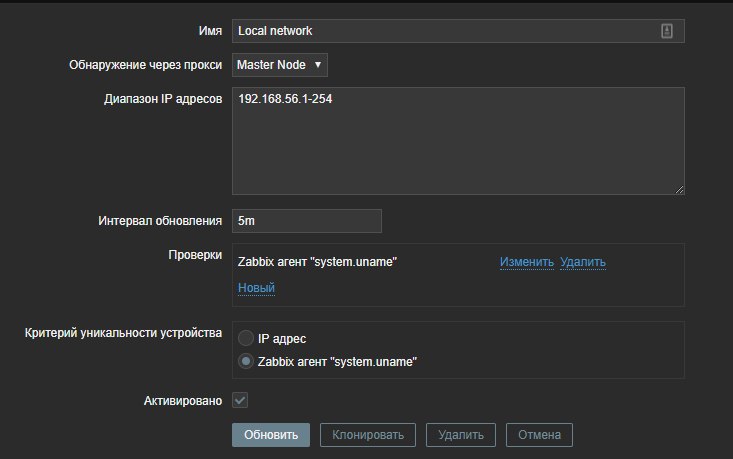Click Удалить link next to the check
Screen dimensions: 733x459
click(x=583, y=262)
